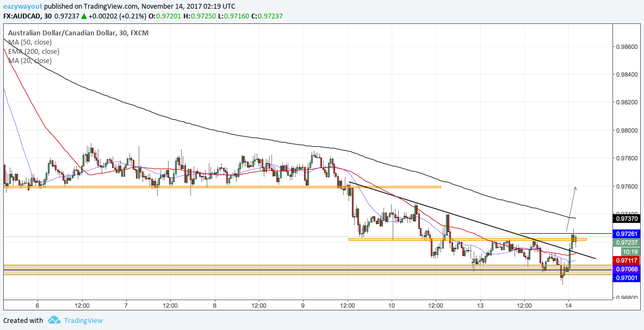
Task: Click the green up-triangle price change icon
Action: 84,16
